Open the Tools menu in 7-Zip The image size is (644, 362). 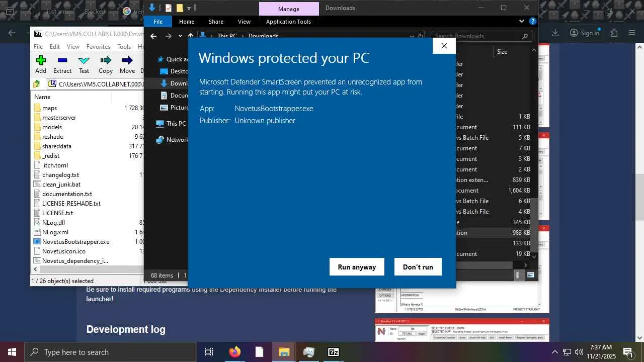pyautogui.click(x=124, y=47)
